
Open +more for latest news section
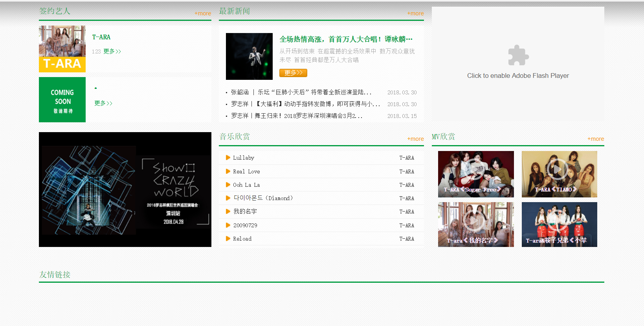coord(415,13)
